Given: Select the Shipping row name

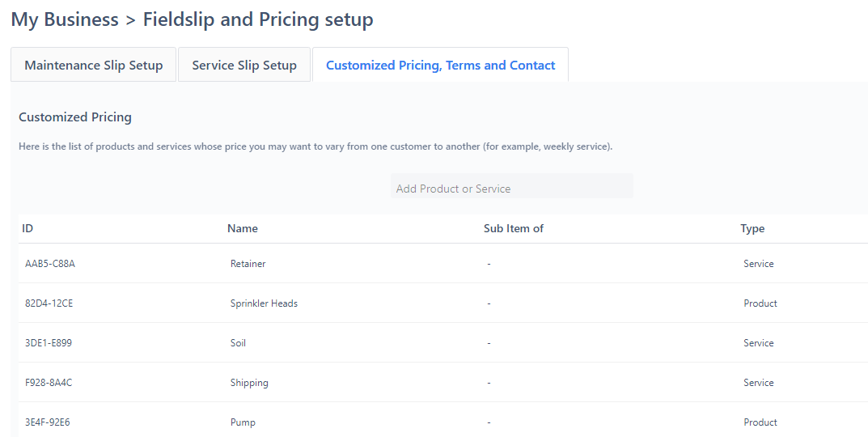Looking at the screenshot, I should coord(249,383).
